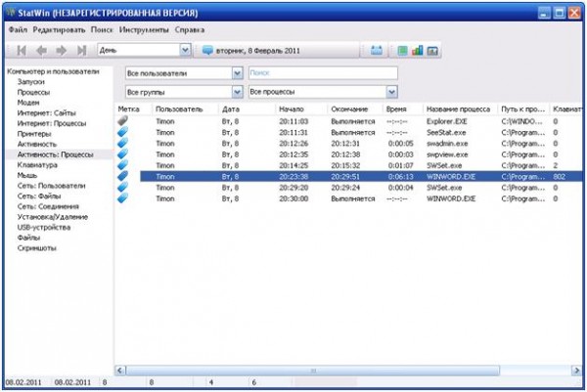Click the next period arrow

[62, 50]
